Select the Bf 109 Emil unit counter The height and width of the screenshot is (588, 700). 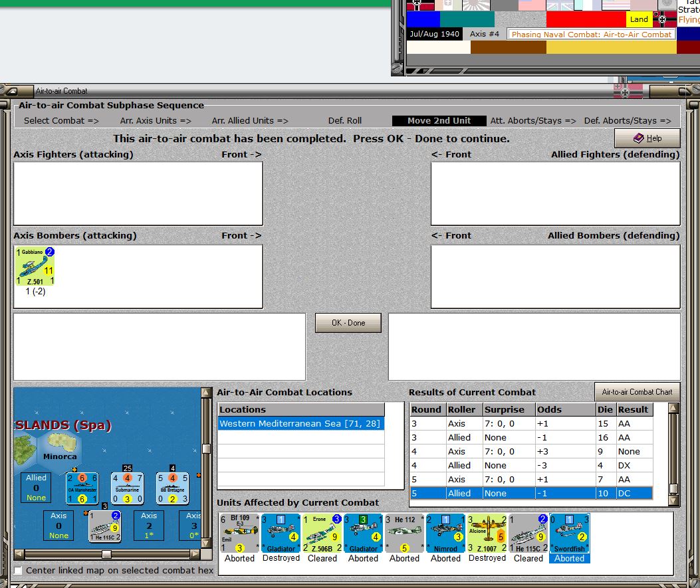(240, 533)
